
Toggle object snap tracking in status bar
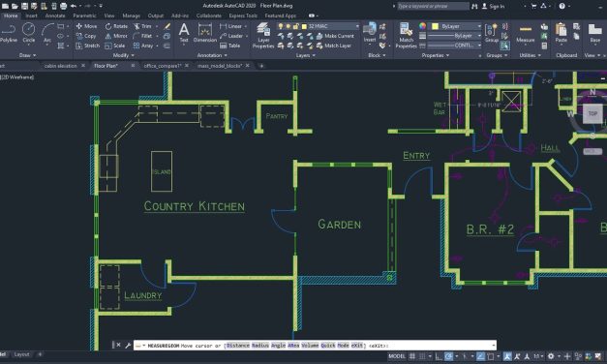[480, 356]
